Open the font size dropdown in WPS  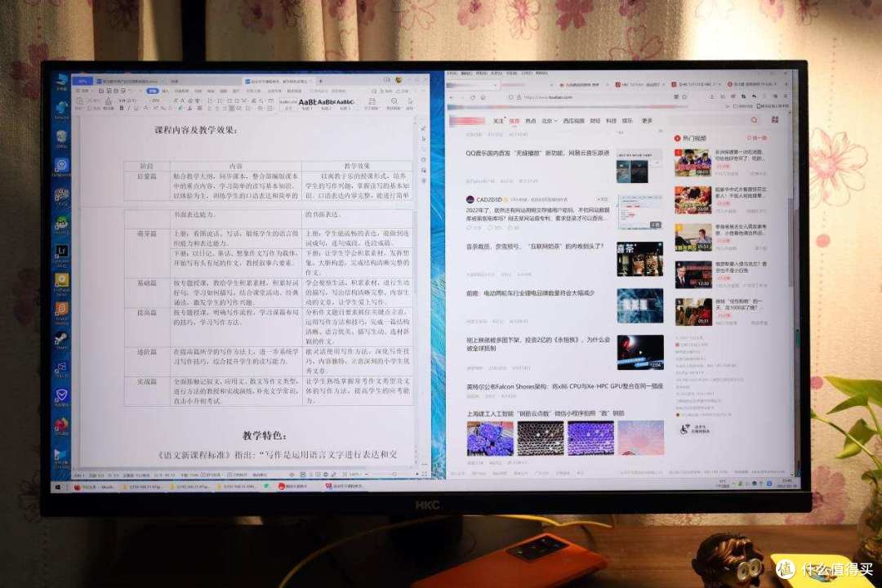(155, 100)
